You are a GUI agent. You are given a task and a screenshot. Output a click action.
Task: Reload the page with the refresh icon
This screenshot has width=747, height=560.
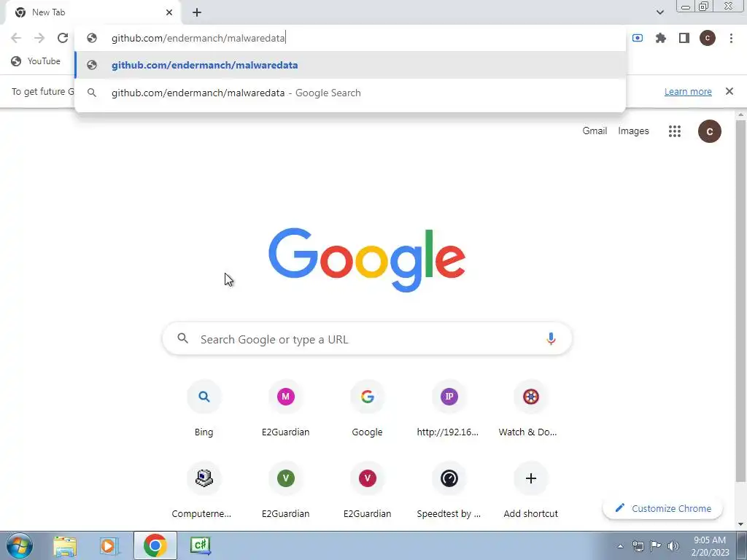(x=63, y=38)
